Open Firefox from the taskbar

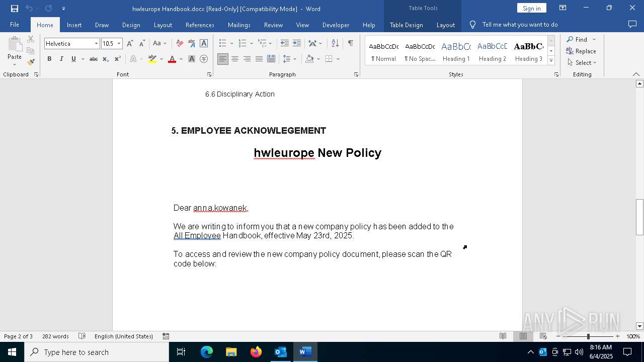(256, 352)
